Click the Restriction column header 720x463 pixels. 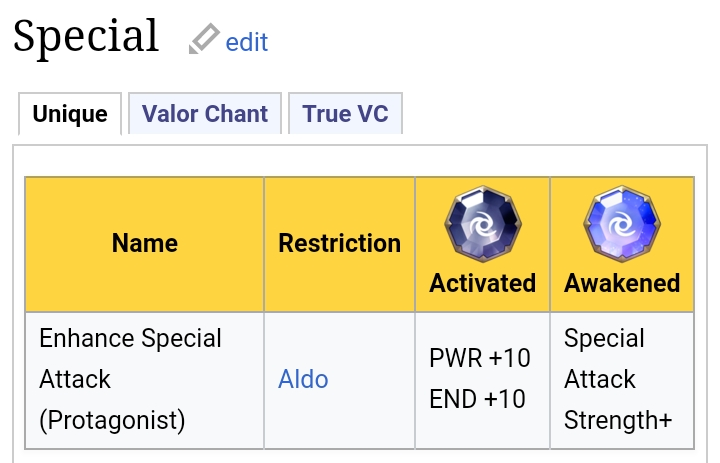click(x=339, y=243)
